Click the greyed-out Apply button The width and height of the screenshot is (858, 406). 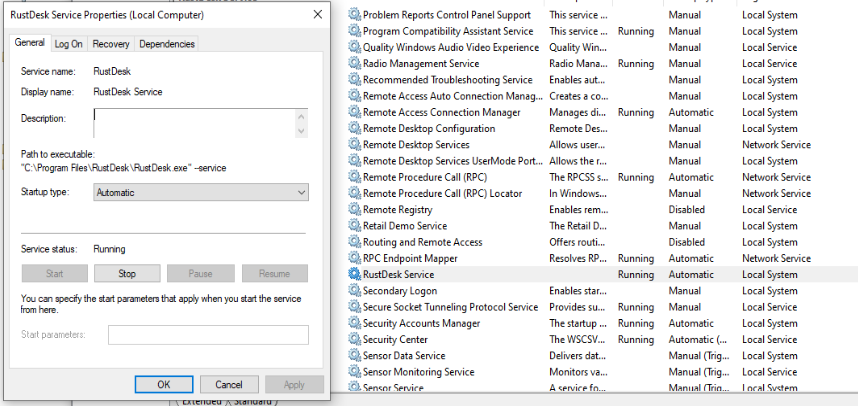click(x=294, y=385)
